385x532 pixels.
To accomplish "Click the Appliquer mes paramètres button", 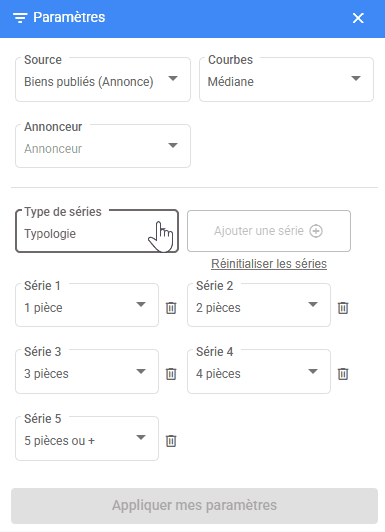I will 194,506.
